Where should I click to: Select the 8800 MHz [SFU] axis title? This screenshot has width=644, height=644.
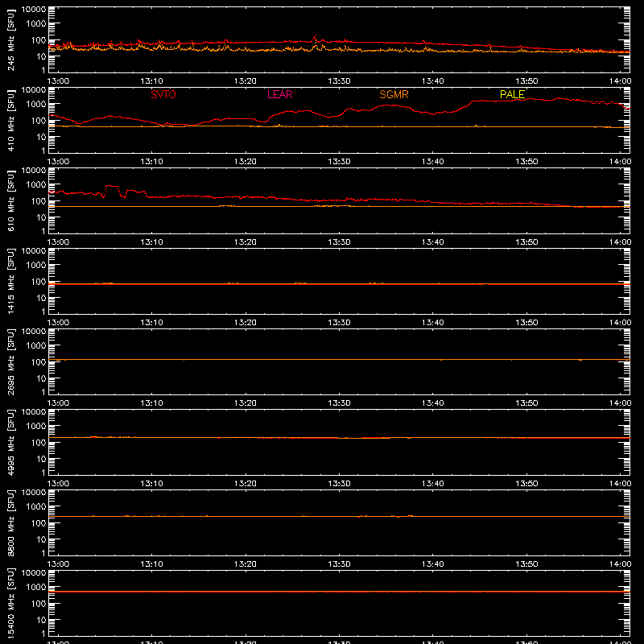[10, 522]
